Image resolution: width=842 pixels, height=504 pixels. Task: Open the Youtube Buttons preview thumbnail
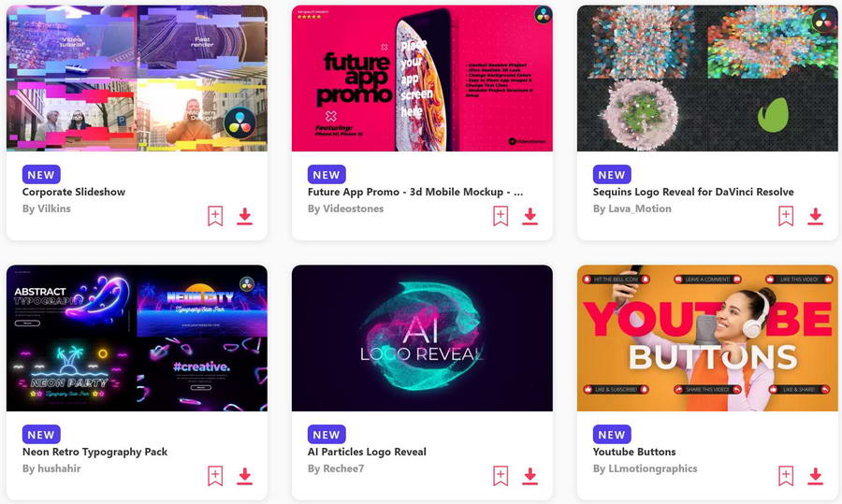(x=707, y=338)
